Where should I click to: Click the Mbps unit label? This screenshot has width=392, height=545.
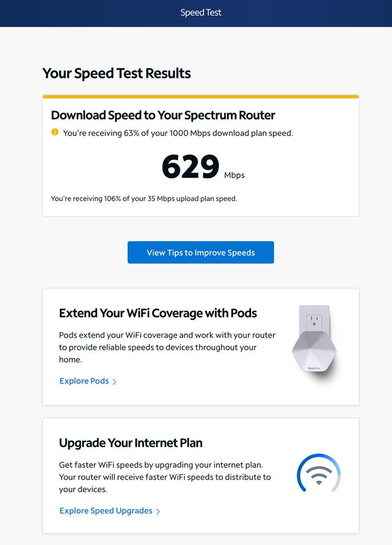click(x=234, y=175)
